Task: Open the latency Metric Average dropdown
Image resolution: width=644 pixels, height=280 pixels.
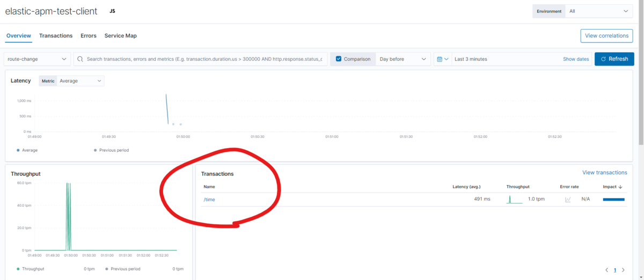Action: click(x=80, y=81)
